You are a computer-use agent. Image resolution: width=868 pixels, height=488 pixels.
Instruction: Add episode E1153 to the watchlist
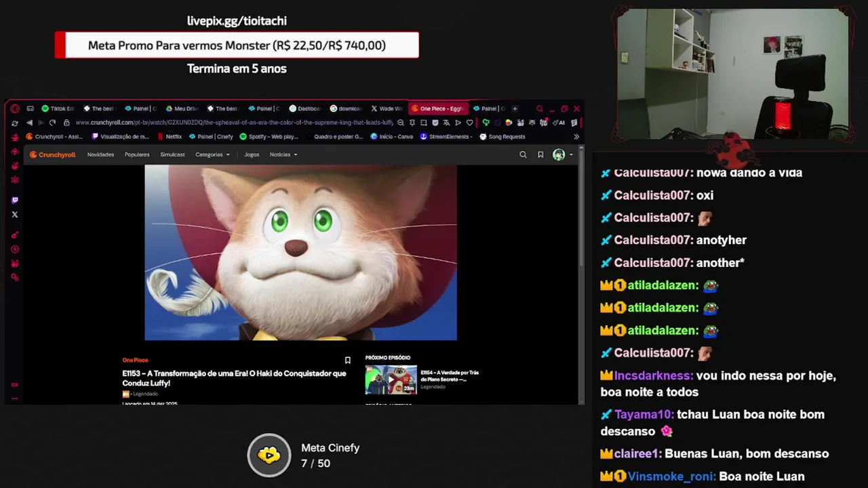tap(348, 360)
